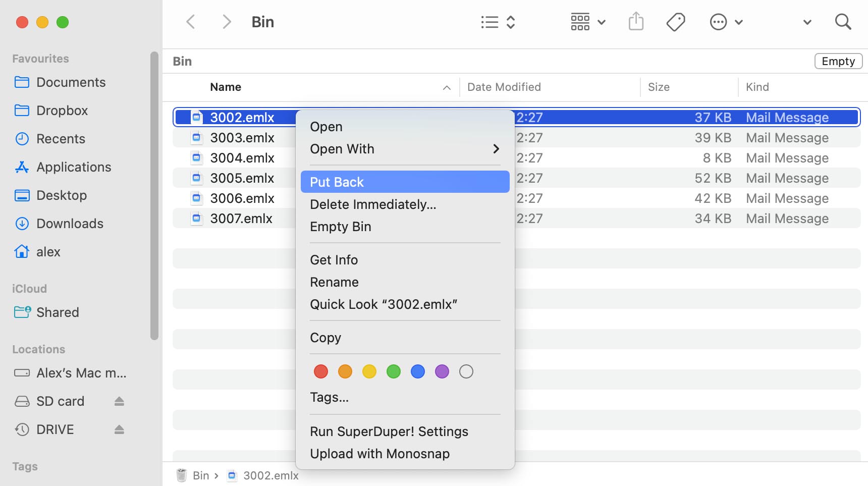The width and height of the screenshot is (868, 486).
Task: Expand the Open With submenu
Action: point(405,149)
